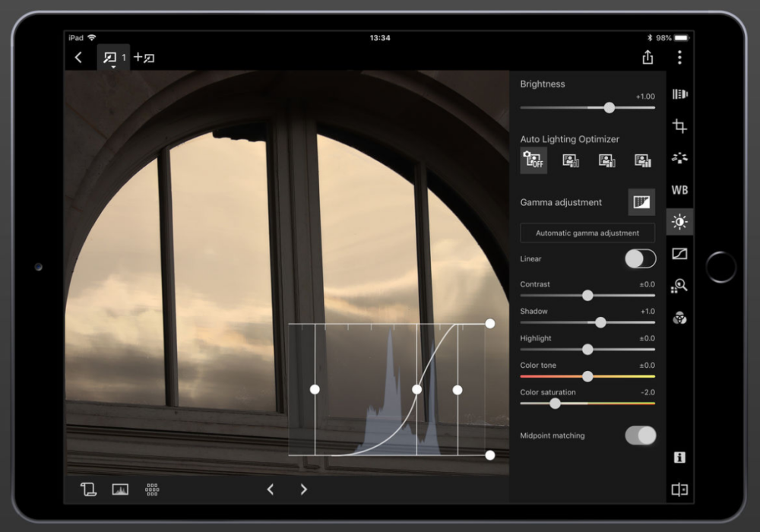Image resolution: width=760 pixels, height=532 pixels.
Task: Click Automatic gamma adjustment button
Action: click(x=587, y=233)
